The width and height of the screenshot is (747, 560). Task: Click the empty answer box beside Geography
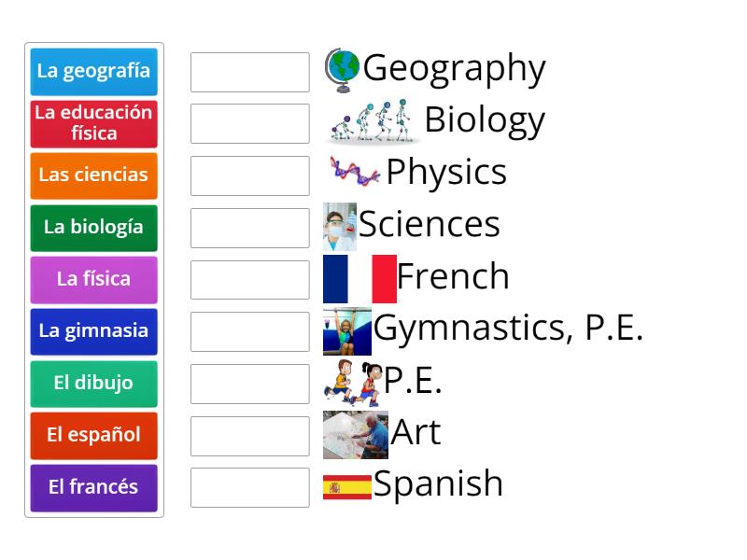[x=249, y=72]
